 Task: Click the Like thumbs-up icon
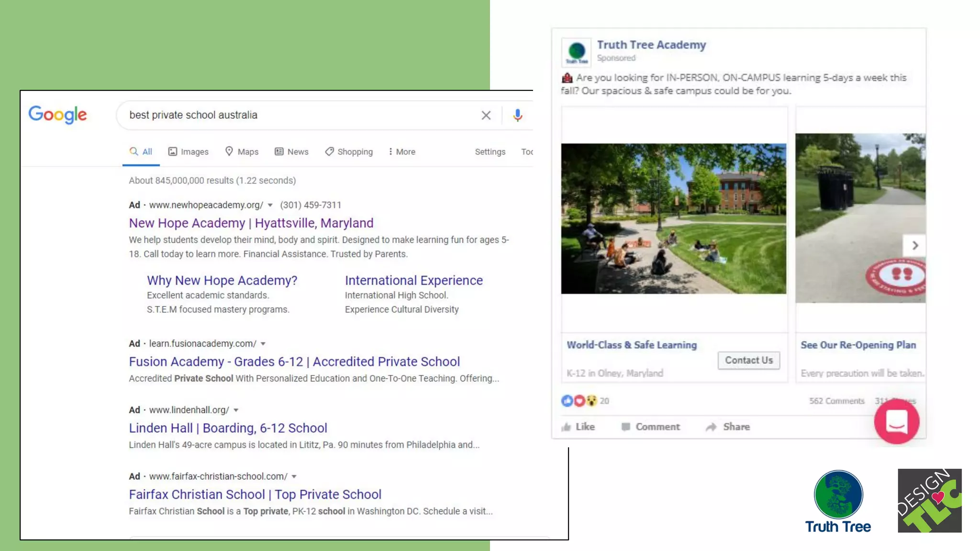(x=567, y=427)
